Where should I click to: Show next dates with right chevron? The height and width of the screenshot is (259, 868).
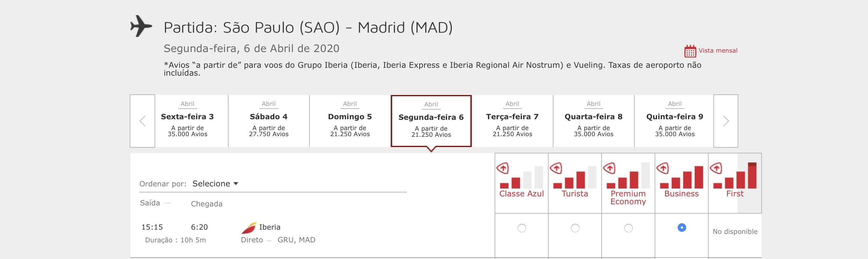726,121
